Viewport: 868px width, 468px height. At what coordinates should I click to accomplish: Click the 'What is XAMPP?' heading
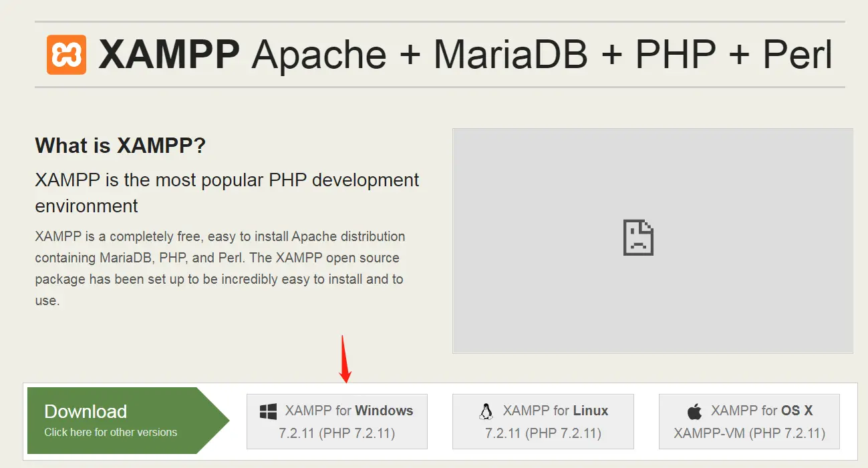120,146
